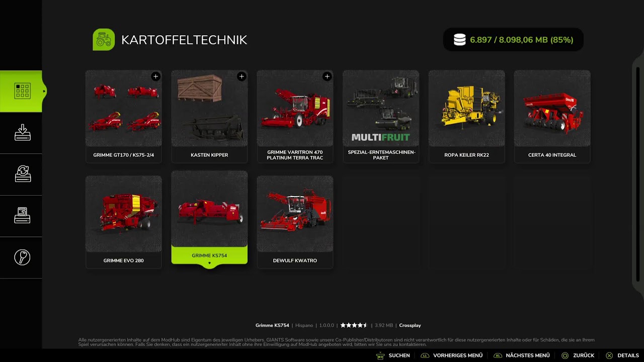This screenshot has width=644, height=362.
Task: Click the author name Hispano
Action: (x=304, y=325)
